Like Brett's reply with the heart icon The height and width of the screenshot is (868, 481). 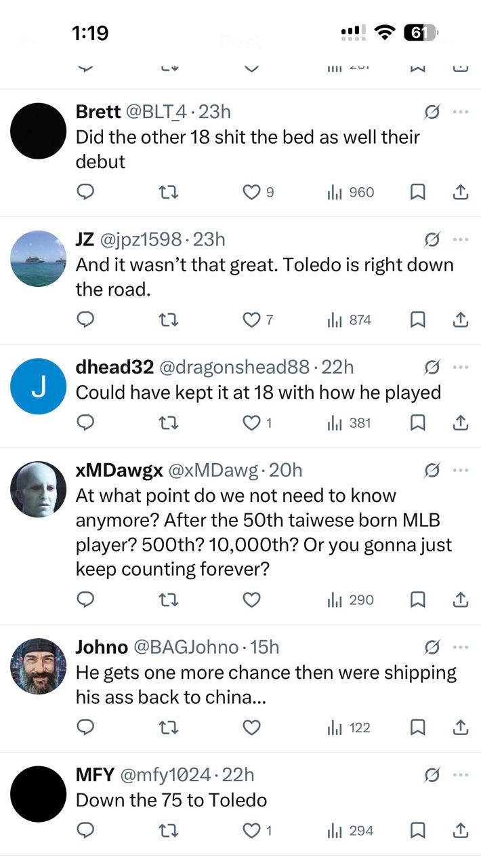[251, 193]
